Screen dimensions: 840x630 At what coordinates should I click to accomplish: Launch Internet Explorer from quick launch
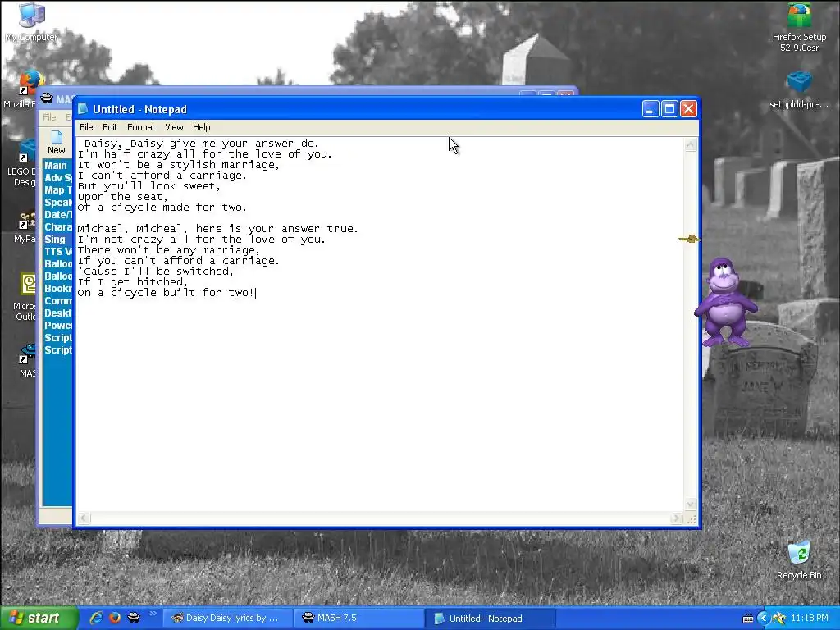point(96,618)
